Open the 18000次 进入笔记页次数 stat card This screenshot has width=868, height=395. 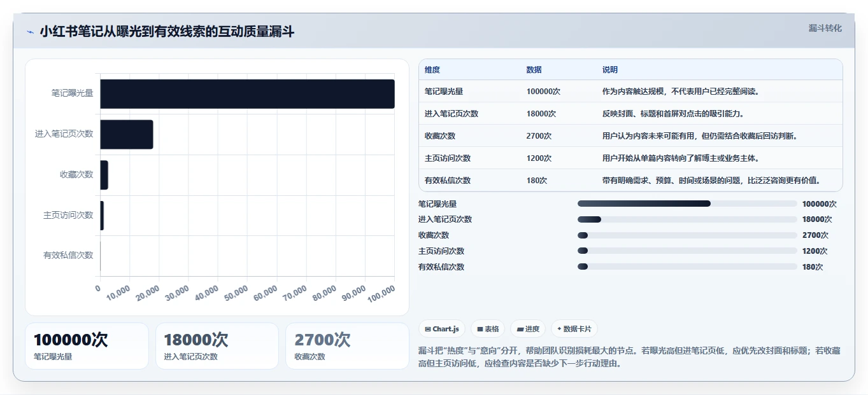pyautogui.click(x=217, y=346)
